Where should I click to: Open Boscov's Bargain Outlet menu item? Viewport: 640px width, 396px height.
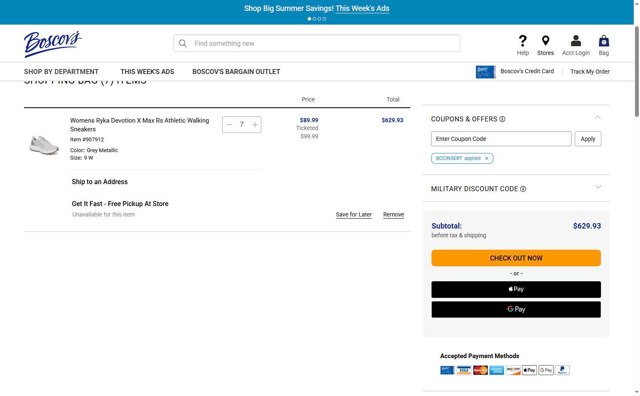click(x=236, y=72)
